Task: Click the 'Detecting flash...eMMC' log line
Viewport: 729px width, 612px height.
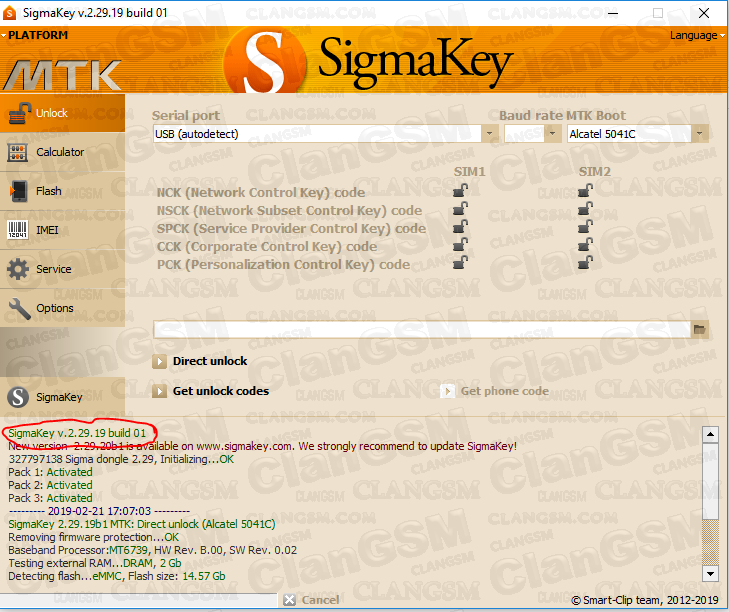Action: coord(117,576)
